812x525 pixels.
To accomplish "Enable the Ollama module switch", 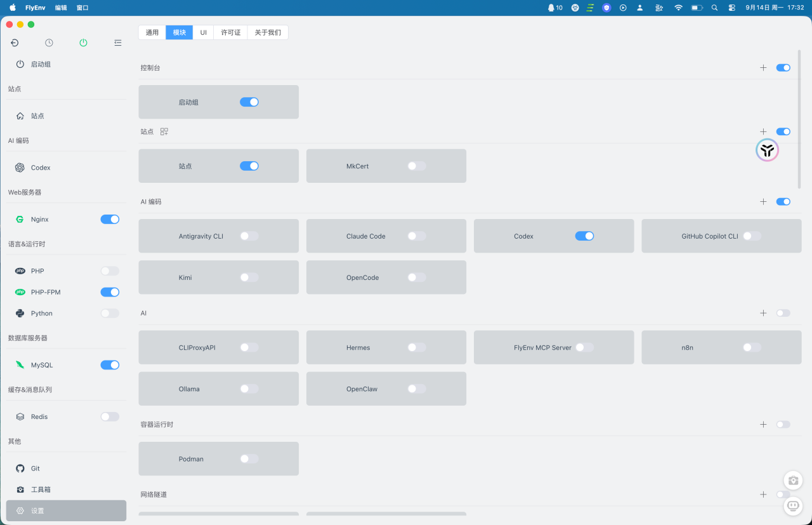I will point(249,389).
